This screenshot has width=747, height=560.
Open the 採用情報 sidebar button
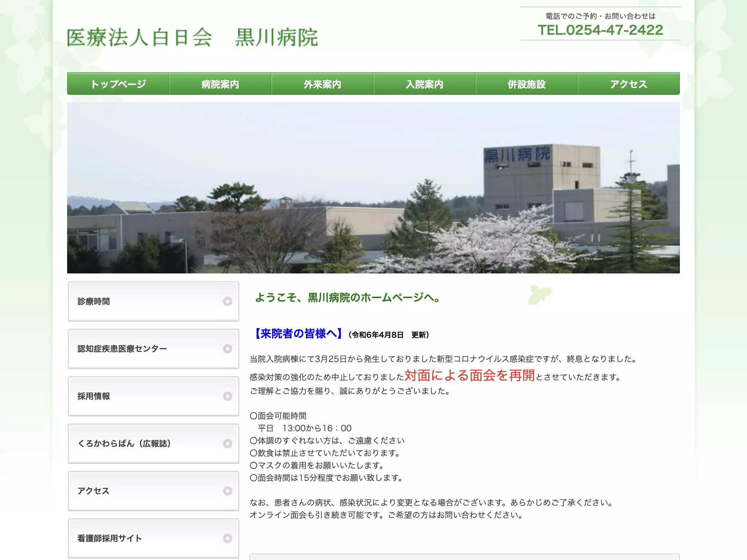(x=154, y=396)
